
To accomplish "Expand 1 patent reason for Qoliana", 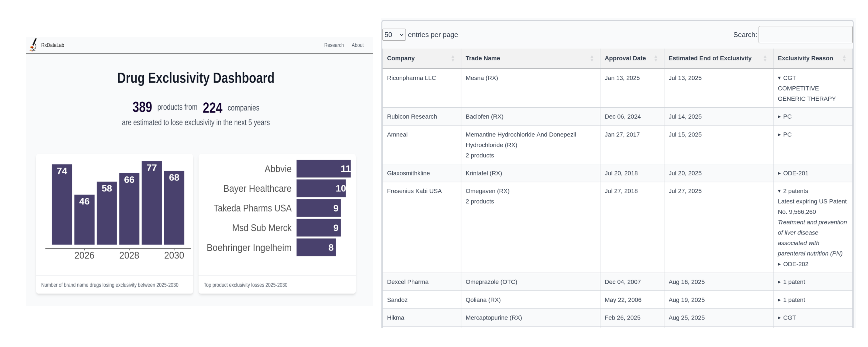I will pyautogui.click(x=791, y=300).
